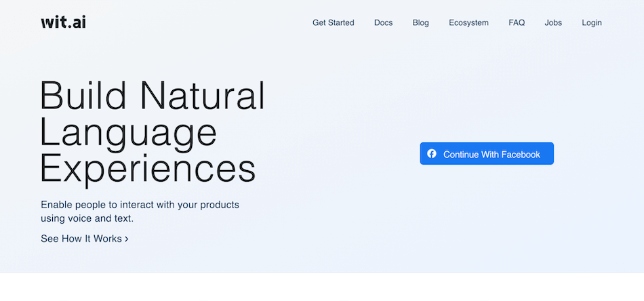This screenshot has height=301, width=644.
Task: Click the wit.ai logo
Action: click(x=64, y=22)
